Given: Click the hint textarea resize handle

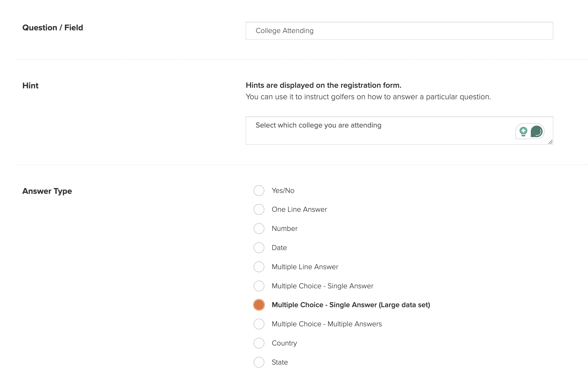Looking at the screenshot, I should 550,142.
